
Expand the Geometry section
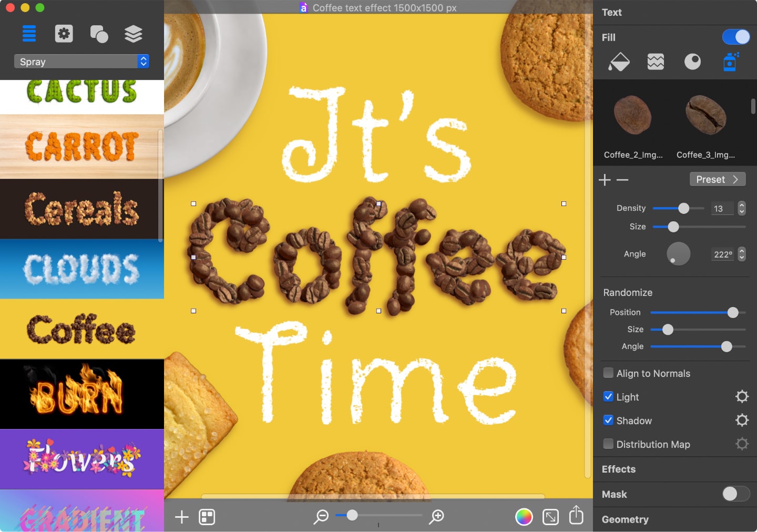626,519
